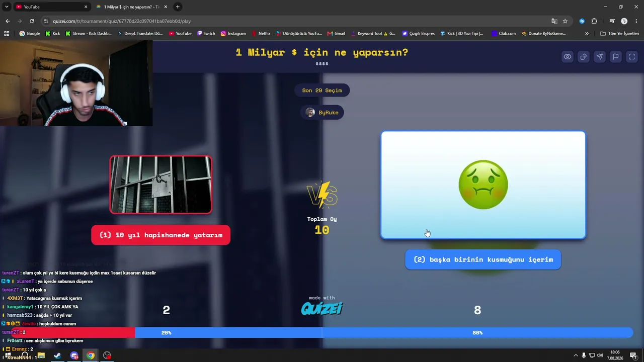
Task: Open the Kick bookmark
Action: [x=52, y=34]
